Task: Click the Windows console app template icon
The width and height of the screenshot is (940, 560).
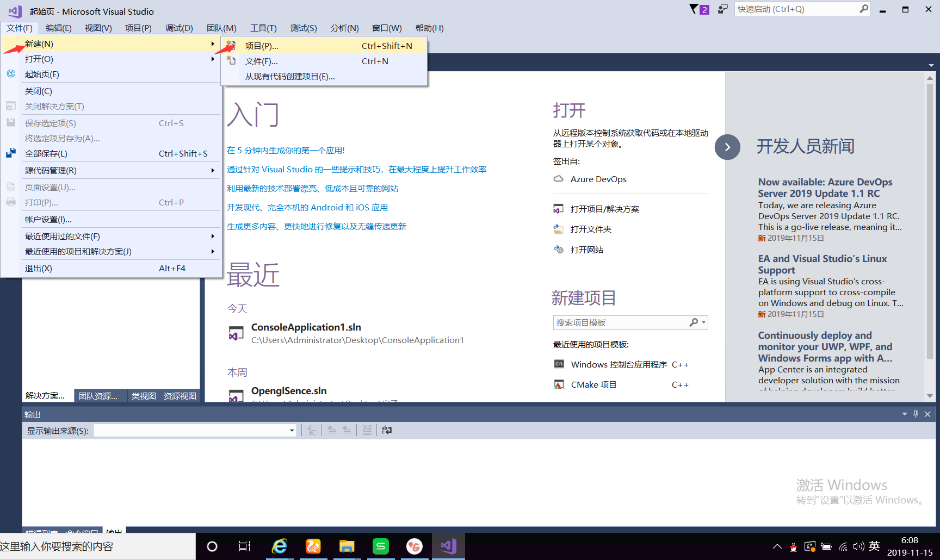Action: point(559,364)
